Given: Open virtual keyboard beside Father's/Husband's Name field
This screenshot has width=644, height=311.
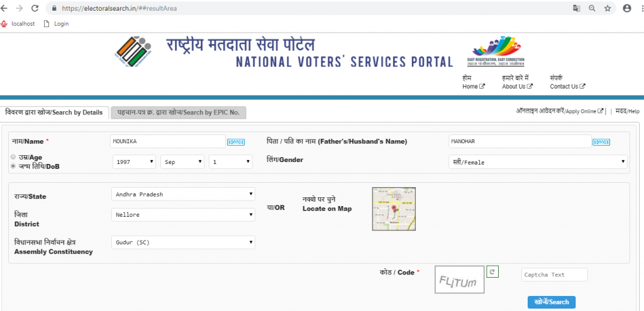Looking at the screenshot, I should tap(601, 142).
